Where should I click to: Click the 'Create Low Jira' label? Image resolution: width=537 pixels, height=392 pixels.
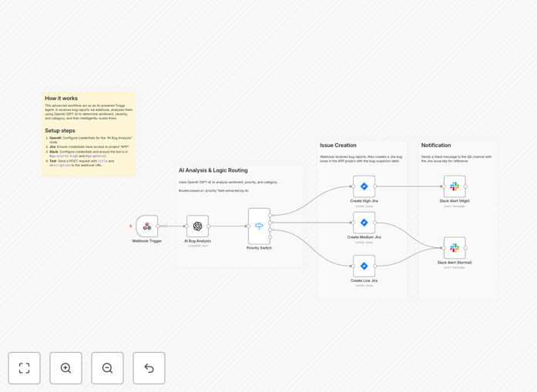[364, 280]
